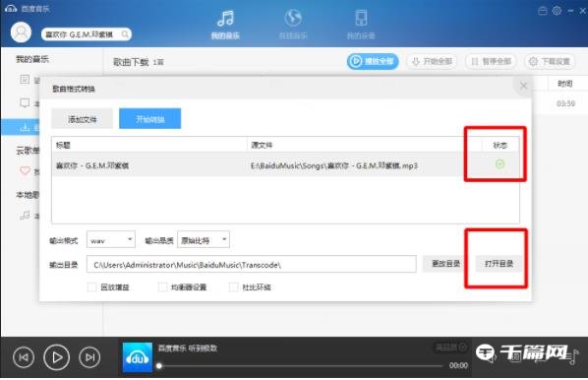Click the Change Directory (更改目录) button
The height and width of the screenshot is (380, 588).
point(445,264)
